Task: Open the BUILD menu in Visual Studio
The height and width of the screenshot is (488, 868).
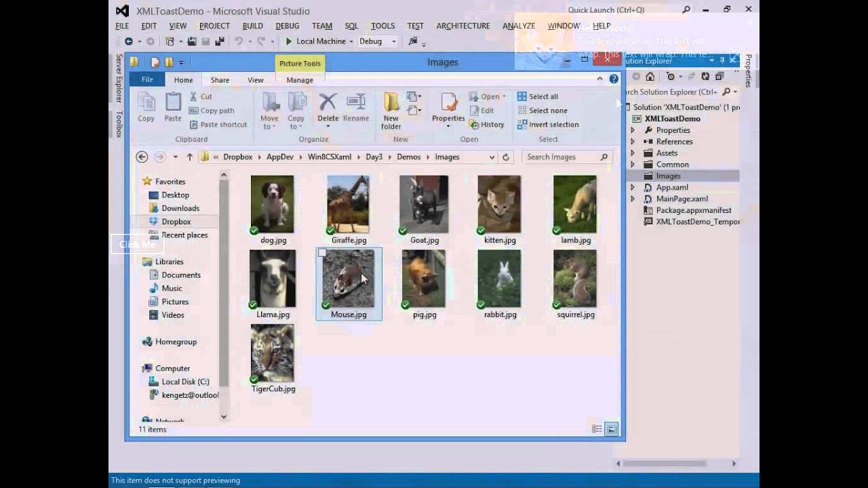Action: [252, 26]
